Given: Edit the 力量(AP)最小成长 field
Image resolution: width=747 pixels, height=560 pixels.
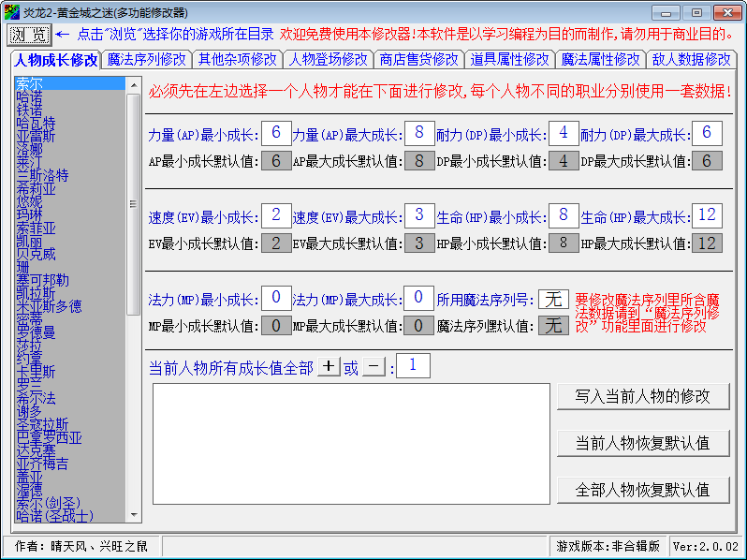Looking at the screenshot, I should (276, 133).
